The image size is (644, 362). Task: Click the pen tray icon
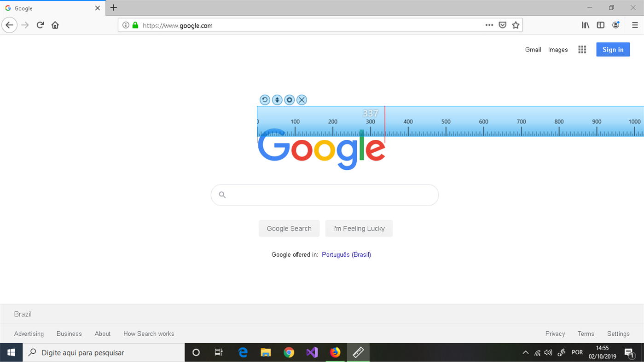pos(561,353)
